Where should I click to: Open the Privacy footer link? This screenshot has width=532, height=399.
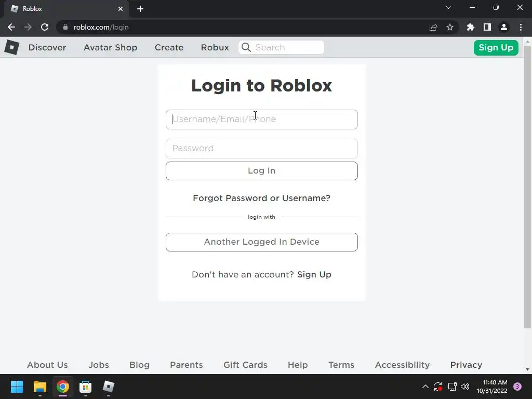tap(466, 365)
